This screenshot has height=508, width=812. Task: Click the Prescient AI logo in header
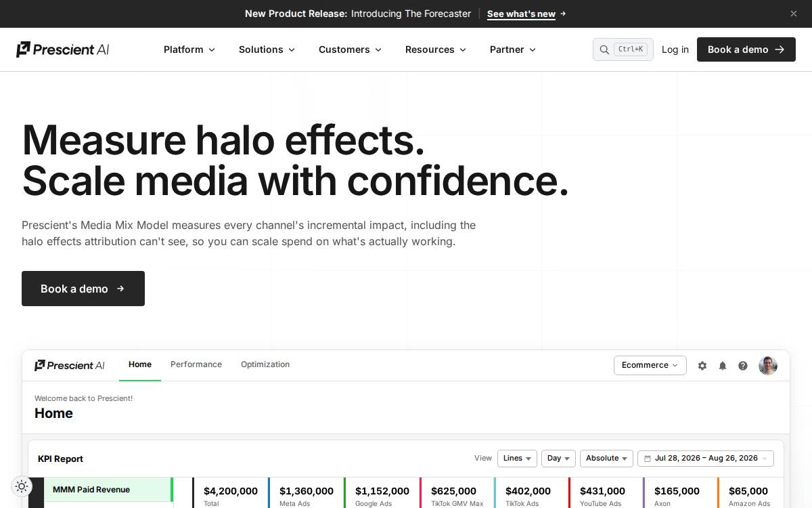tap(63, 49)
